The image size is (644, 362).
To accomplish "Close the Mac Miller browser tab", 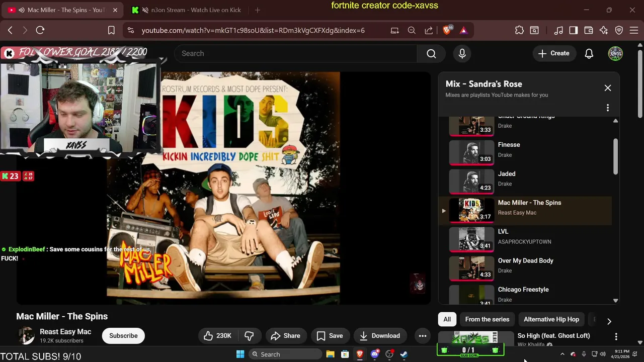I will coord(115,10).
